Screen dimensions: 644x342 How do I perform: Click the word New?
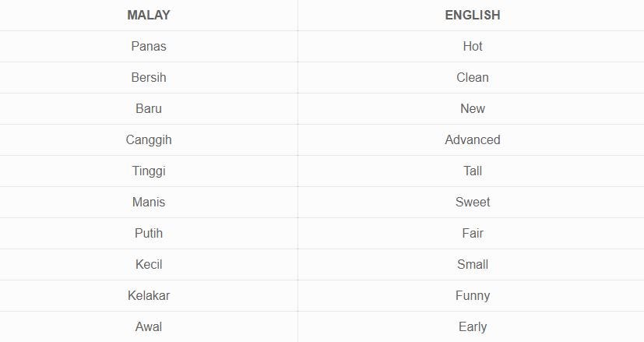click(x=472, y=108)
